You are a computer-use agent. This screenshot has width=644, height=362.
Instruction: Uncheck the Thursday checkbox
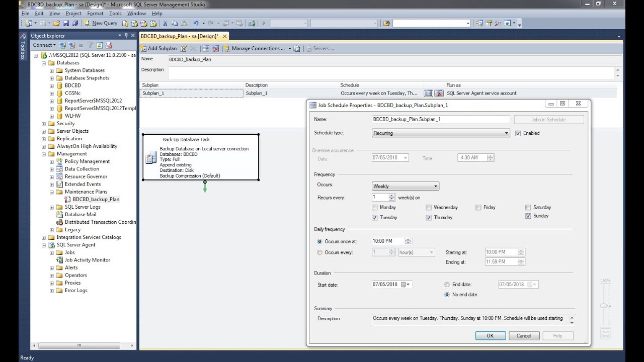point(429,217)
